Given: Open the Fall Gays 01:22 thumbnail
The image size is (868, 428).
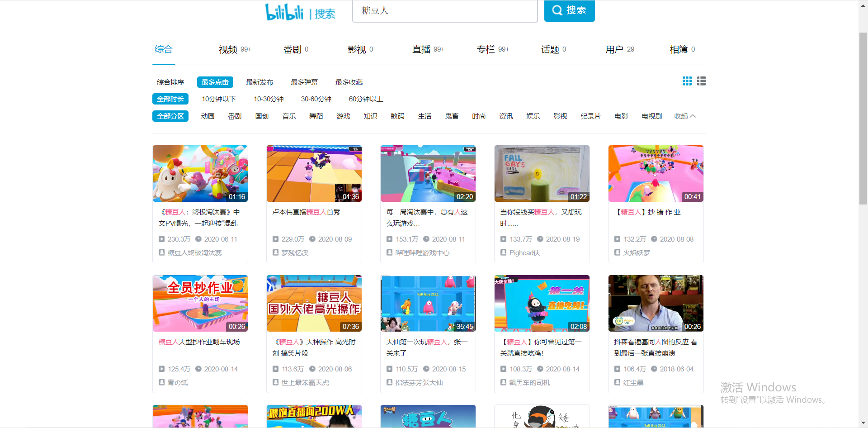Looking at the screenshot, I should pos(542,173).
